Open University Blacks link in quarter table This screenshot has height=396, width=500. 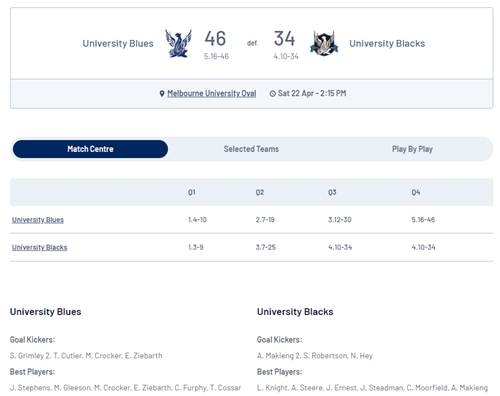pos(40,247)
